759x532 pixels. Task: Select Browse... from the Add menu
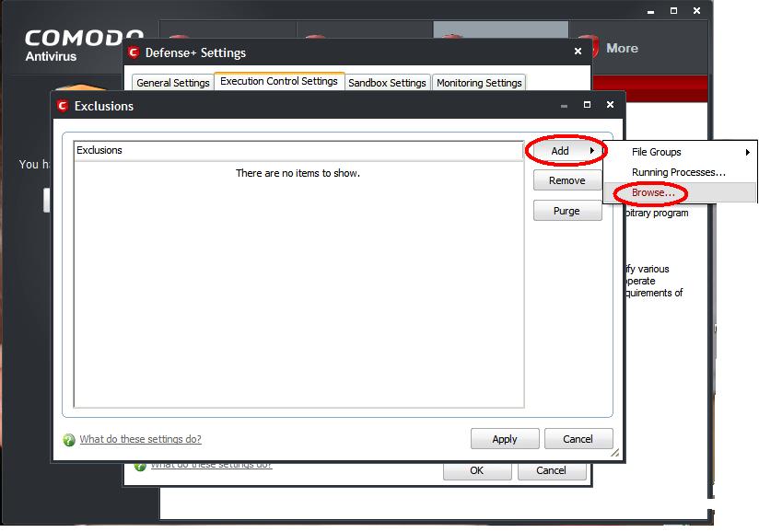[x=653, y=193]
